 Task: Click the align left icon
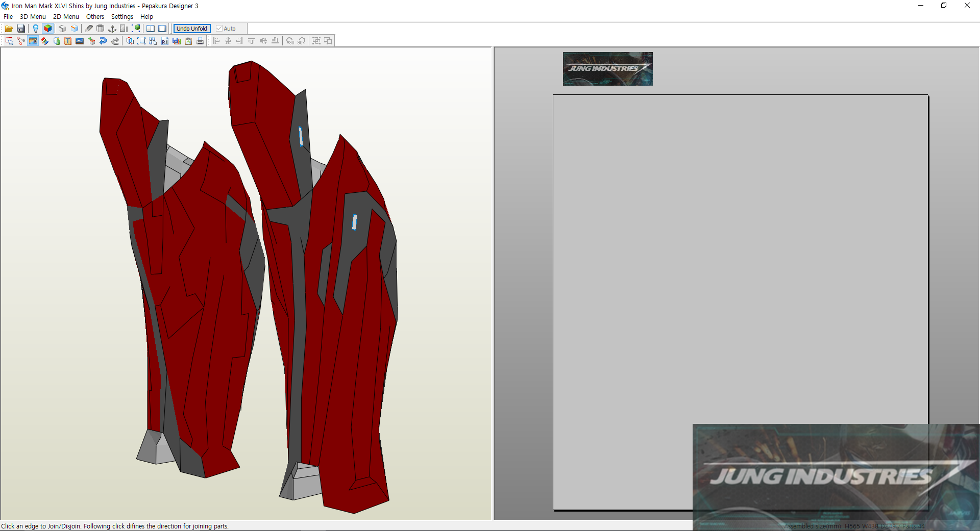click(x=216, y=41)
